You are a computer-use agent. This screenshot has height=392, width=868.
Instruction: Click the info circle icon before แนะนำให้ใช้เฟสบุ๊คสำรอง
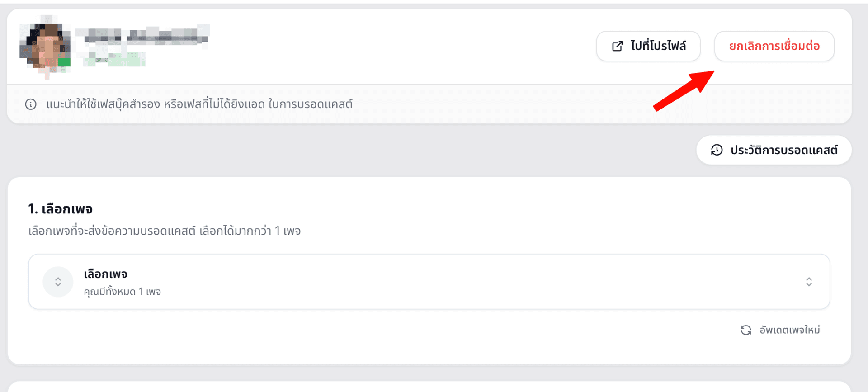[31, 104]
